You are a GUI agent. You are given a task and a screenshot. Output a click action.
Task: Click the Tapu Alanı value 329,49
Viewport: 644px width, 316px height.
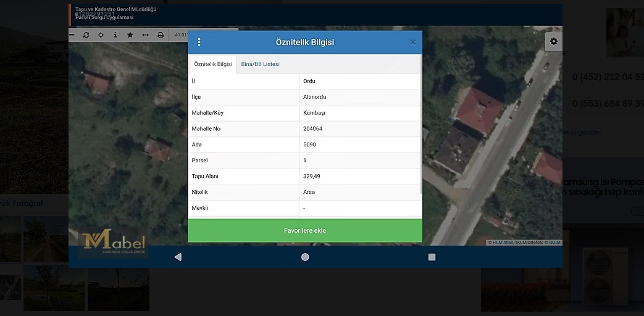point(312,177)
